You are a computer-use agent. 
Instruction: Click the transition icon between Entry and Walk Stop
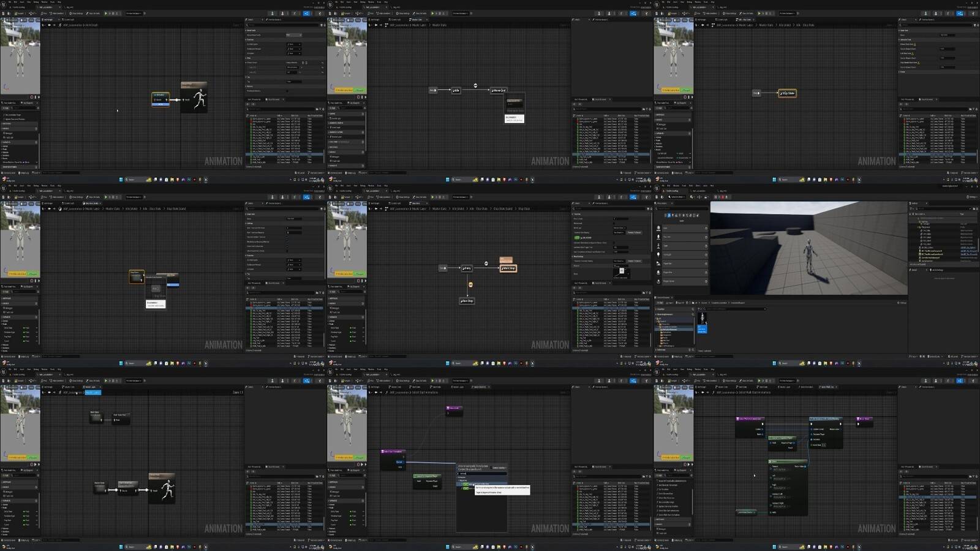(486, 264)
